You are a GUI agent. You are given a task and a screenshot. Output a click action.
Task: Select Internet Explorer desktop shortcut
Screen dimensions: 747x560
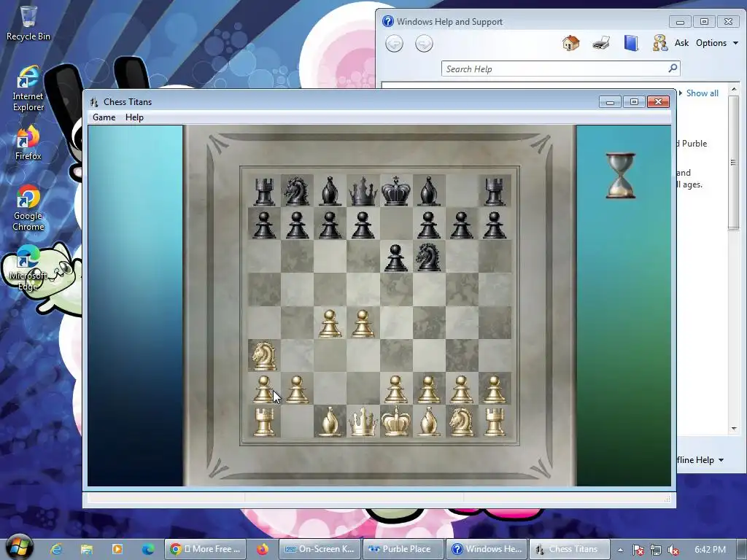[28, 88]
